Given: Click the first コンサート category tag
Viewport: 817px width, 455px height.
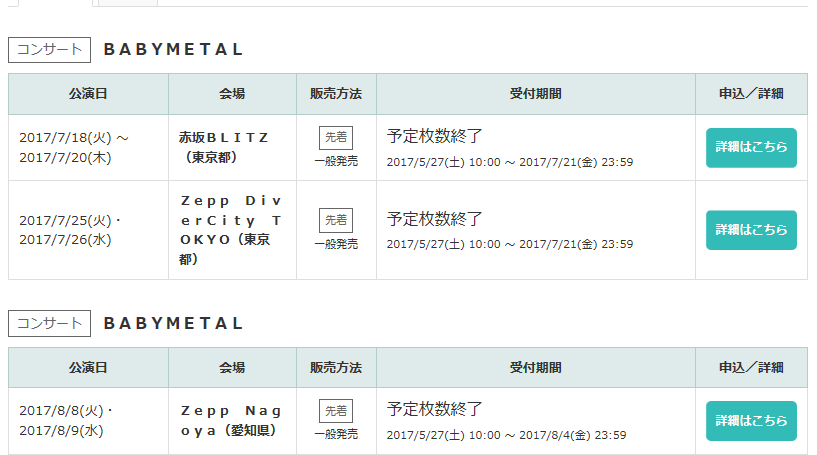Looking at the screenshot, I should 49,50.
